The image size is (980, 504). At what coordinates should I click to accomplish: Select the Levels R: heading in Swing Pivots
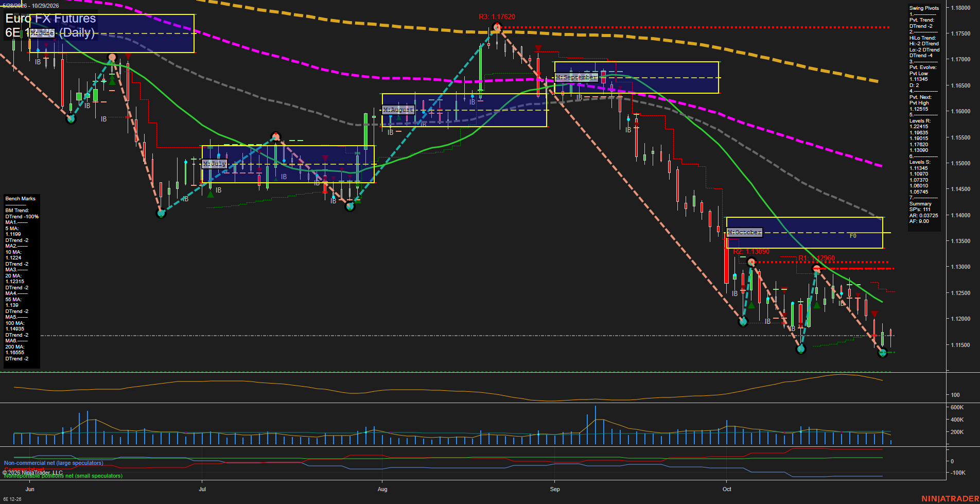(x=920, y=121)
